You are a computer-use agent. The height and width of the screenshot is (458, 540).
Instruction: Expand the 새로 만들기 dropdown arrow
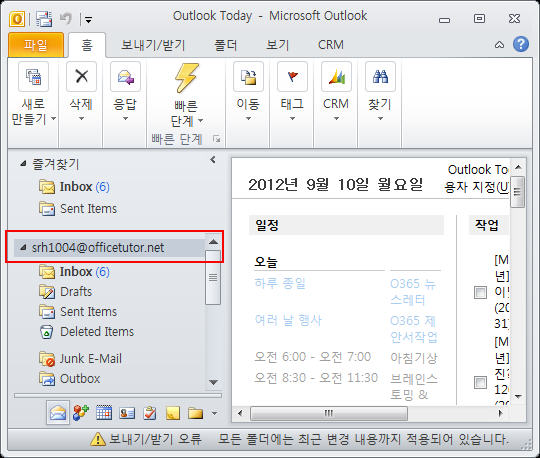pos(54,118)
